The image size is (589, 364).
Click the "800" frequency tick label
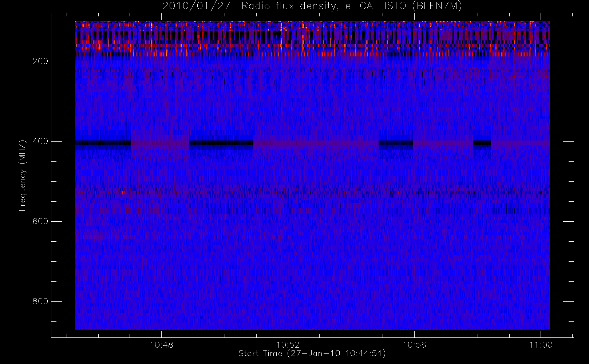point(40,301)
